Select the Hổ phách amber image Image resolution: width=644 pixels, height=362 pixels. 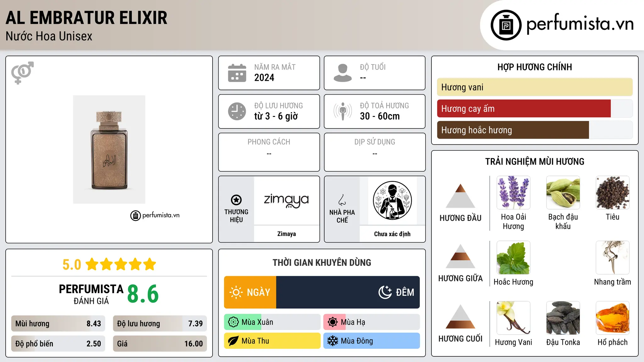point(613,318)
